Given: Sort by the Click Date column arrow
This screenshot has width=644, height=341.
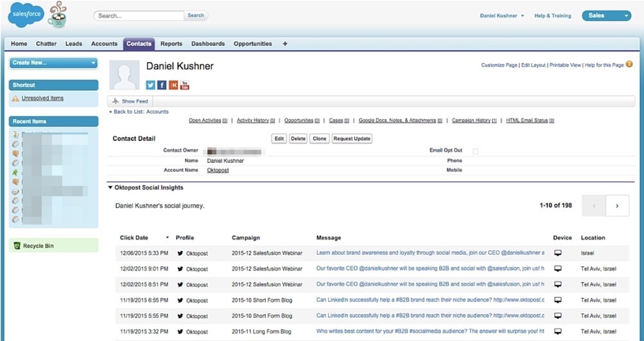Looking at the screenshot, I should 167,238.
